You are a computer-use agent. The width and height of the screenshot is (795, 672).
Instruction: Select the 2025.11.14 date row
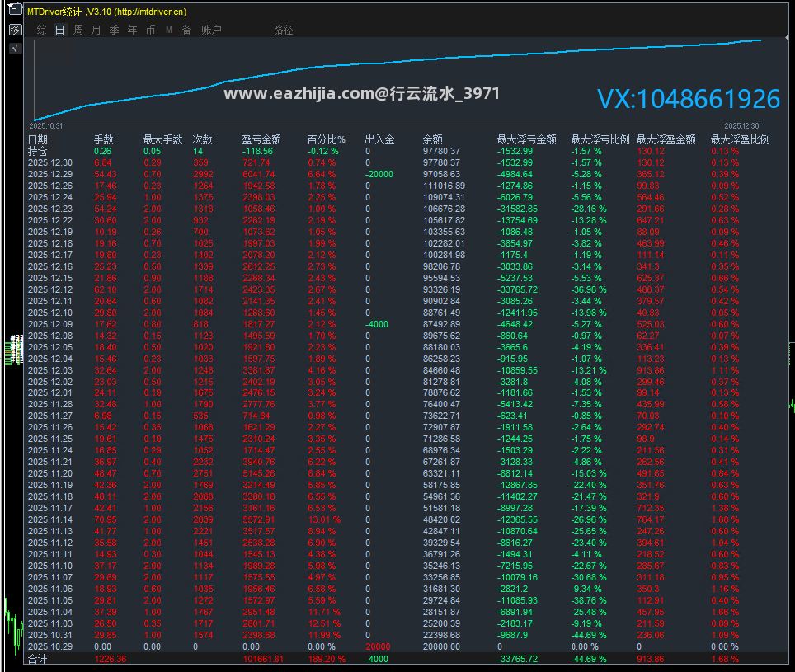[x=50, y=520]
